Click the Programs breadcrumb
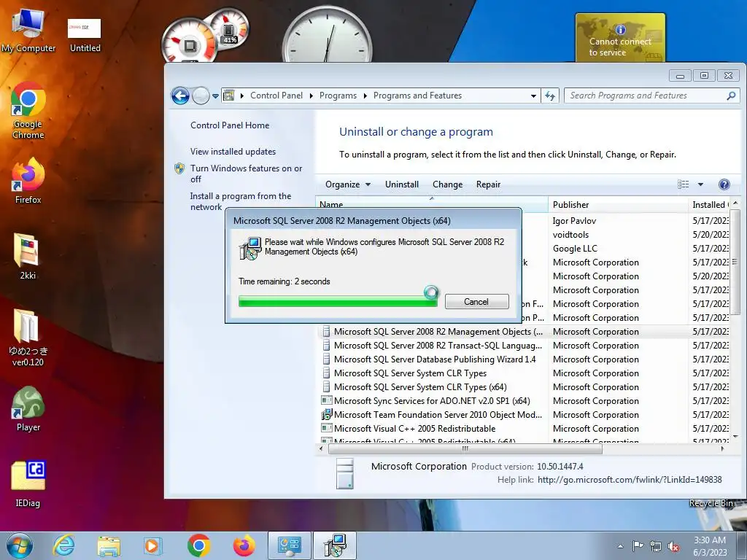This screenshot has height=560, width=747. [x=338, y=96]
